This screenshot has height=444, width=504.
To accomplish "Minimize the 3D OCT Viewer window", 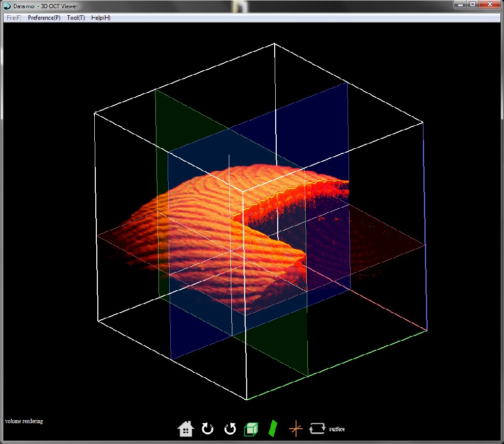I will tap(461, 5).
